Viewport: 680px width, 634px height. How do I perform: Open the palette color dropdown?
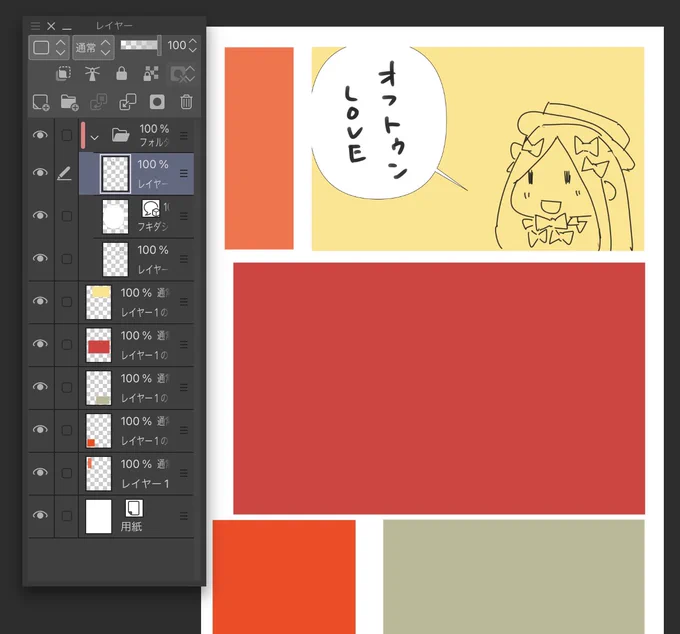(49, 47)
